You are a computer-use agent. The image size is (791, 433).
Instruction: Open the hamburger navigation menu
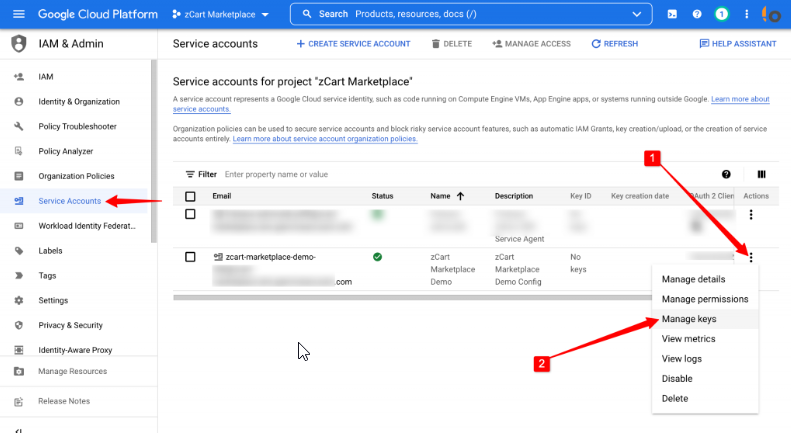[x=19, y=15]
